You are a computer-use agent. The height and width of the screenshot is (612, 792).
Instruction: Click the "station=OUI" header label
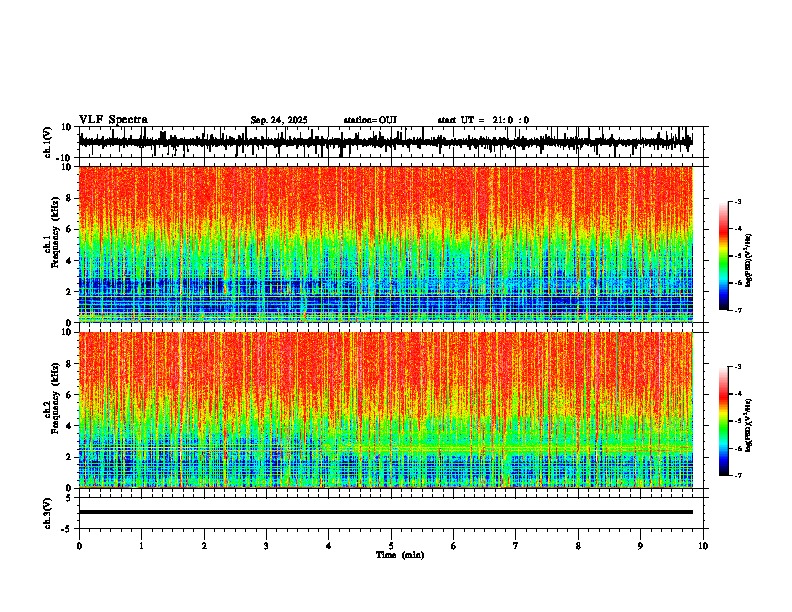pos(370,120)
